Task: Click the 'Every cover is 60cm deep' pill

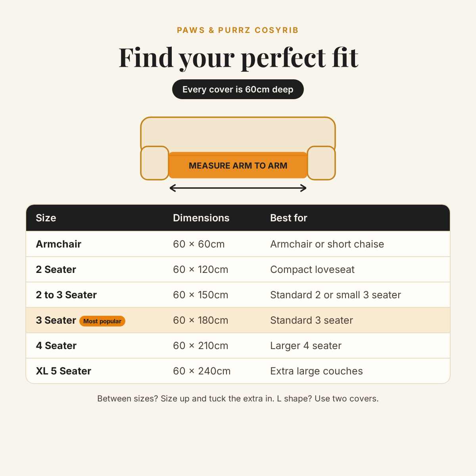Action: [x=238, y=89]
